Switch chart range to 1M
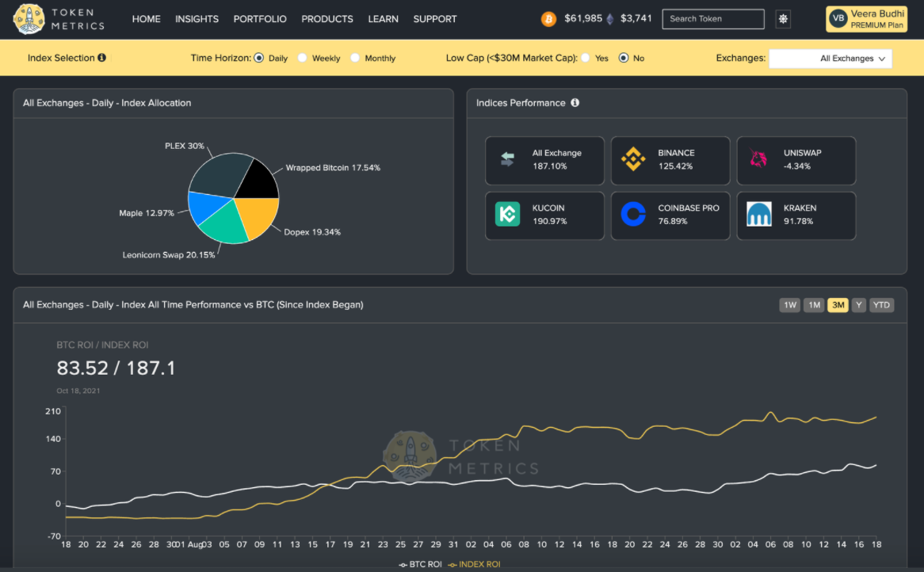Viewport: 924px width, 572px height. [814, 304]
